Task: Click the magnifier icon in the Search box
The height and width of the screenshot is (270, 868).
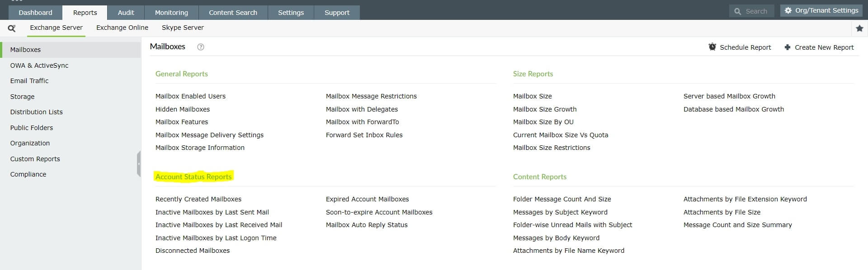Action: point(738,11)
